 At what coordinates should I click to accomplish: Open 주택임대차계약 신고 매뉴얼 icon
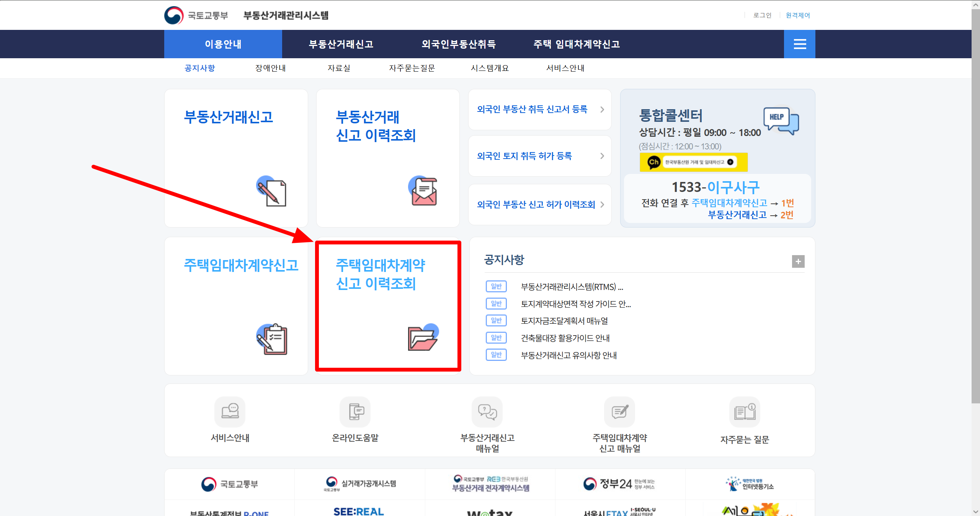[x=619, y=412]
